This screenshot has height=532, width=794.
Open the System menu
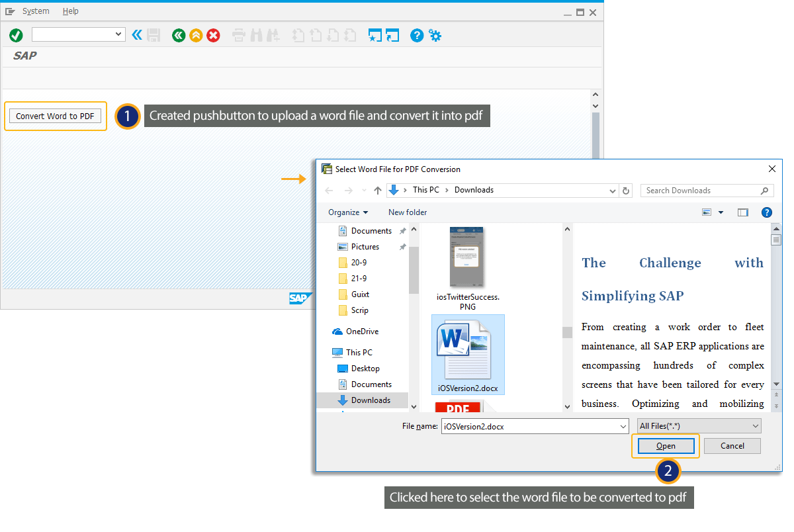tap(36, 11)
